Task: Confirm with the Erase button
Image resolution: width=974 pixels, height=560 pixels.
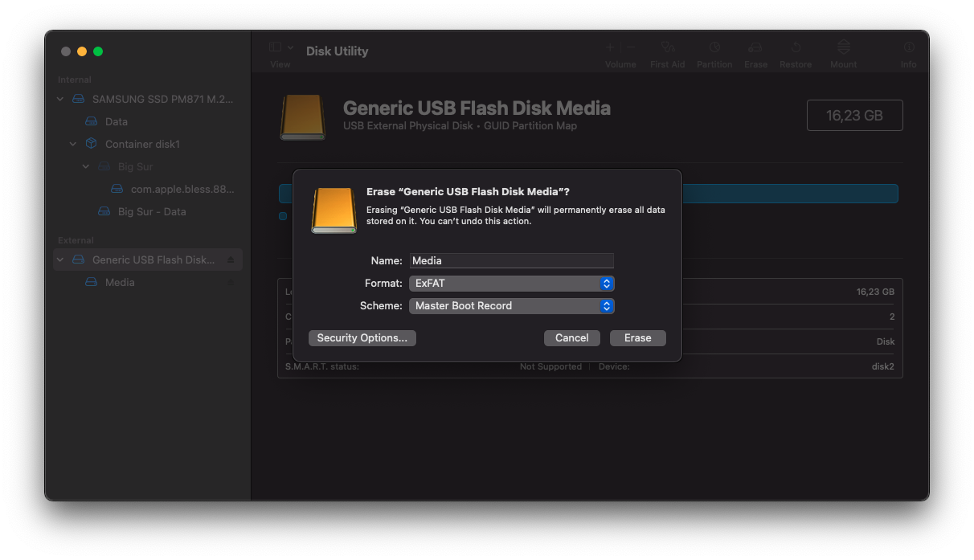Action: (637, 337)
